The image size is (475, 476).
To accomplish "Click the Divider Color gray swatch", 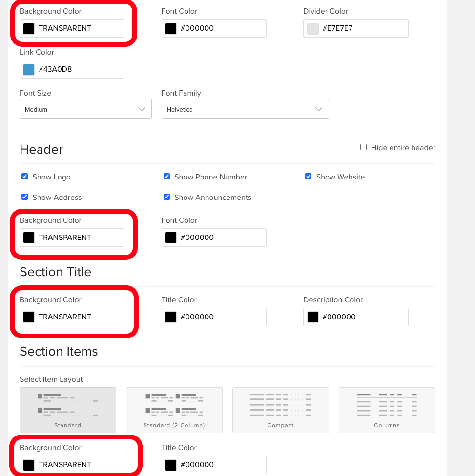I will pos(313,28).
